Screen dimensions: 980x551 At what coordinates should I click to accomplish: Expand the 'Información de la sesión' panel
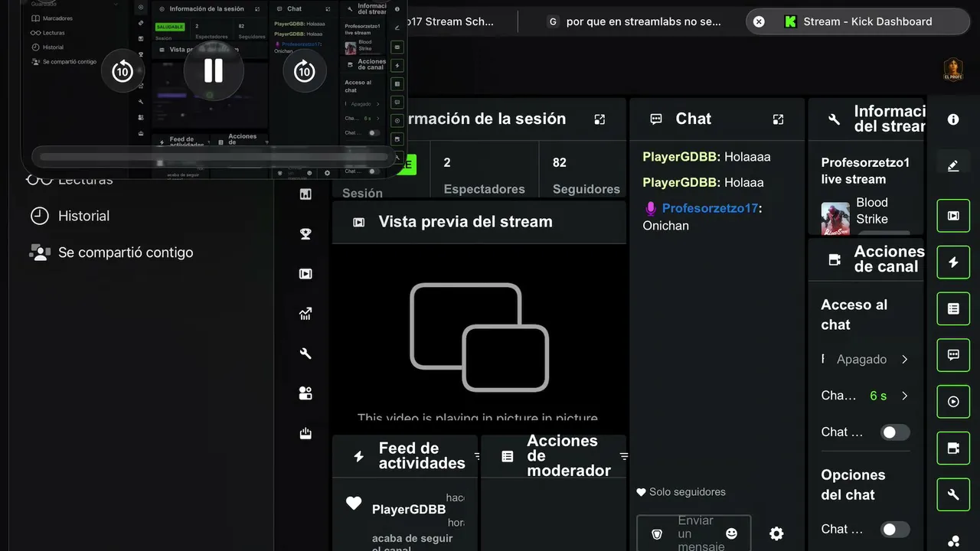[599, 119]
